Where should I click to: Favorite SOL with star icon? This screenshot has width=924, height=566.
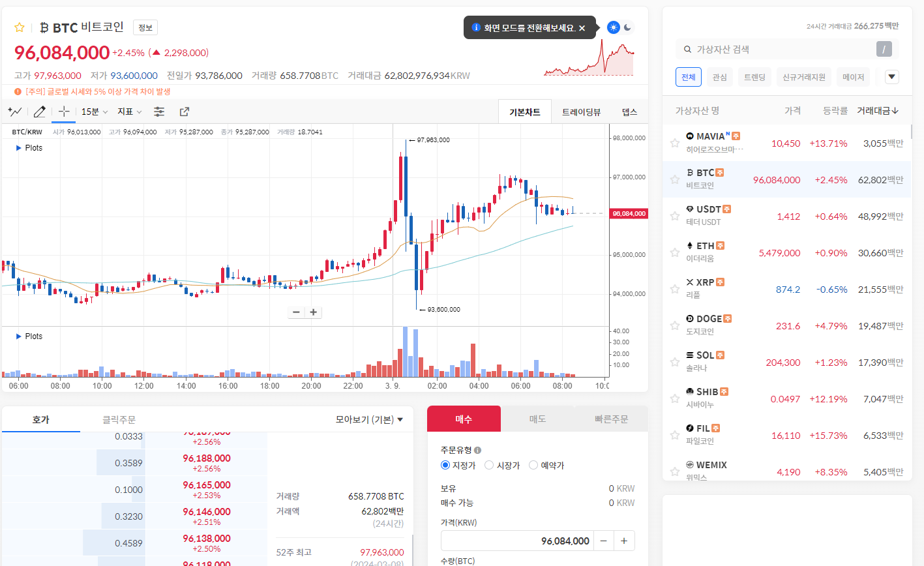[x=675, y=362]
